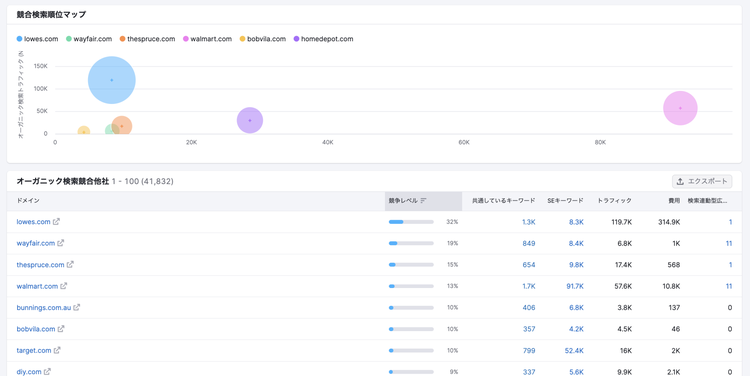Open the target.com domain link
750x376 pixels.
click(34, 350)
